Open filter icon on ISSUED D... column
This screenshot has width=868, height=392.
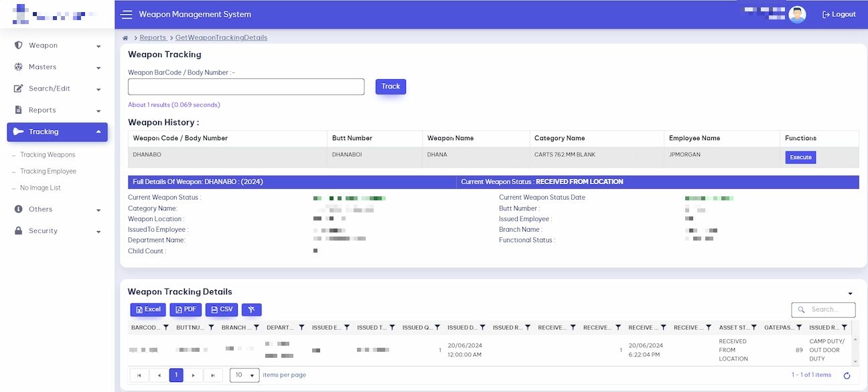point(482,328)
